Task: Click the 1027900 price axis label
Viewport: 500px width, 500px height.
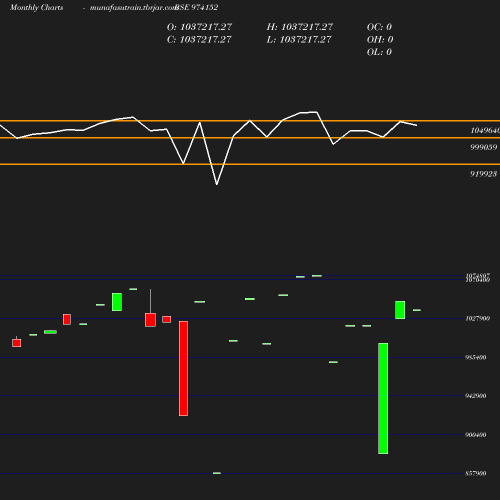Action: tap(478, 319)
